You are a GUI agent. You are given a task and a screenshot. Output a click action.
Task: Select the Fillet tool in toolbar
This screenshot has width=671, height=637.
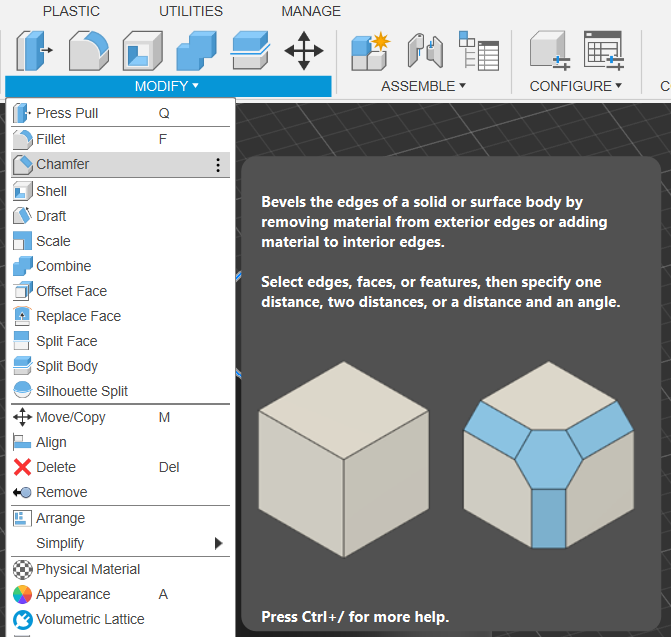pos(88,50)
